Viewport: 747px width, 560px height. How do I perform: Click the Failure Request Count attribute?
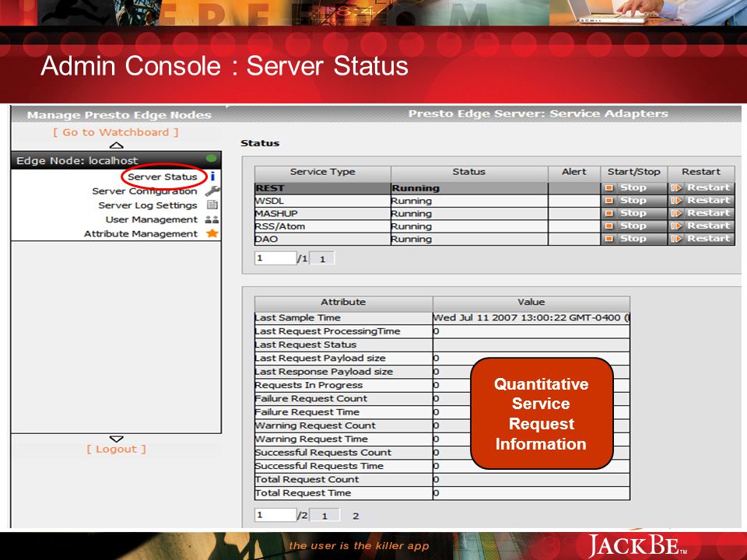(310, 398)
